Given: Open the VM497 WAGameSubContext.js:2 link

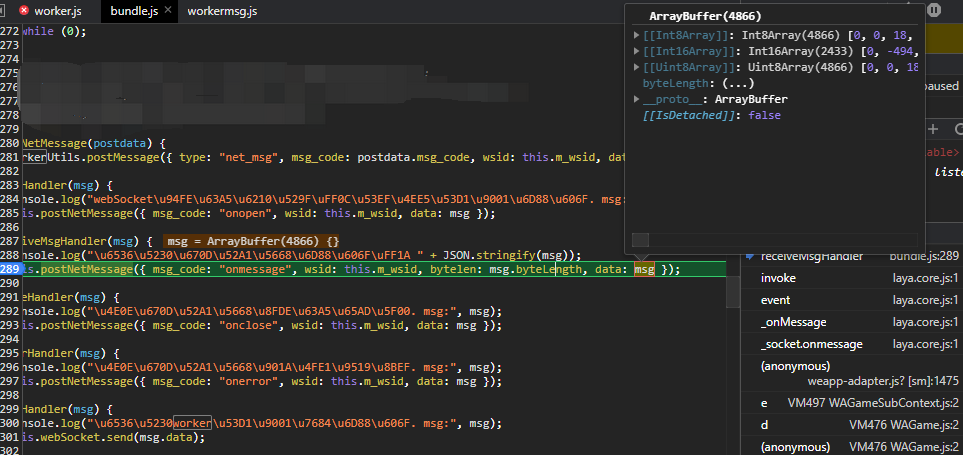Looking at the screenshot, I should tap(873, 403).
